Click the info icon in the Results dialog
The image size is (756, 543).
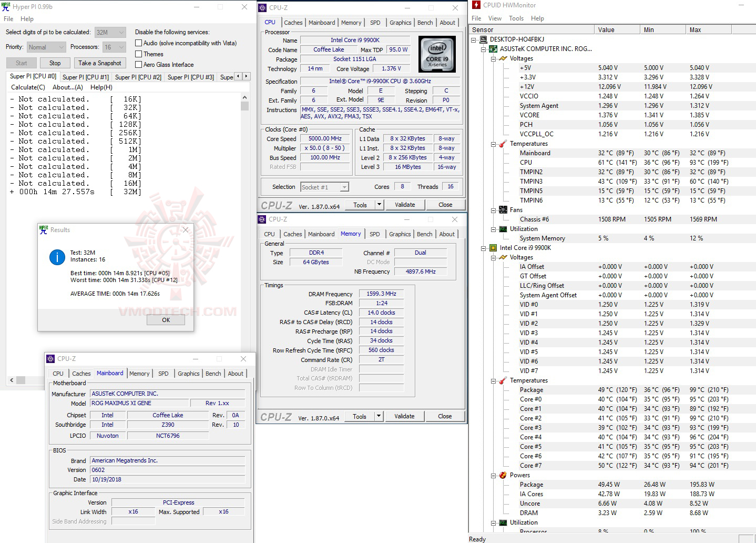tap(56, 257)
